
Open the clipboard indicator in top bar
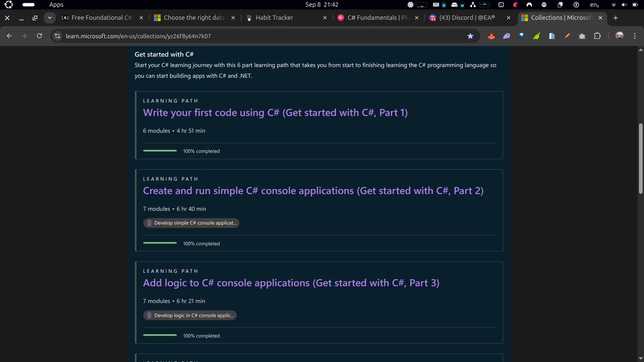pos(559,5)
